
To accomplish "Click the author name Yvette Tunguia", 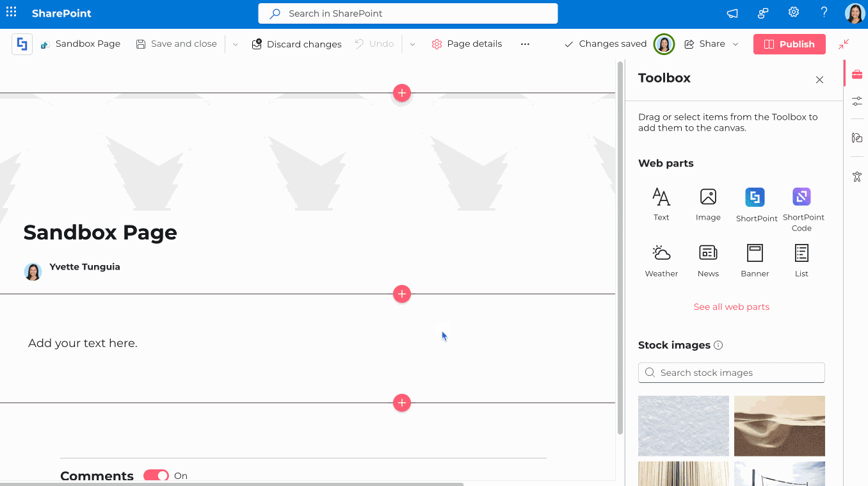I will tap(85, 267).
